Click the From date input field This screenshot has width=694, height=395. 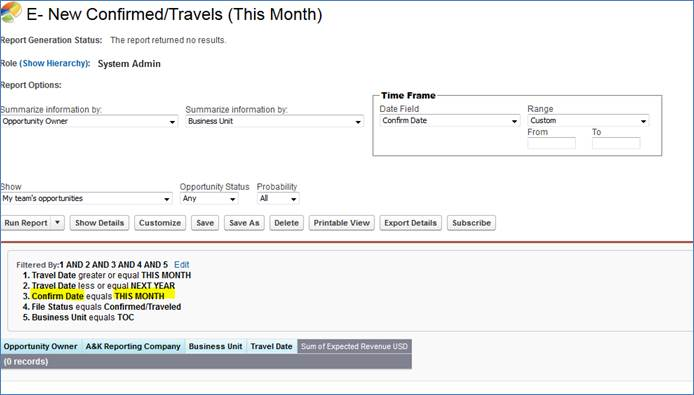click(x=551, y=143)
